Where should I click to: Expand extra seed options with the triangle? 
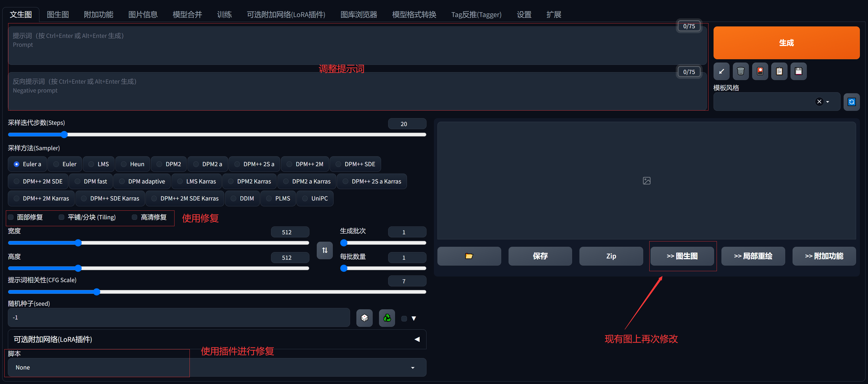tap(414, 318)
